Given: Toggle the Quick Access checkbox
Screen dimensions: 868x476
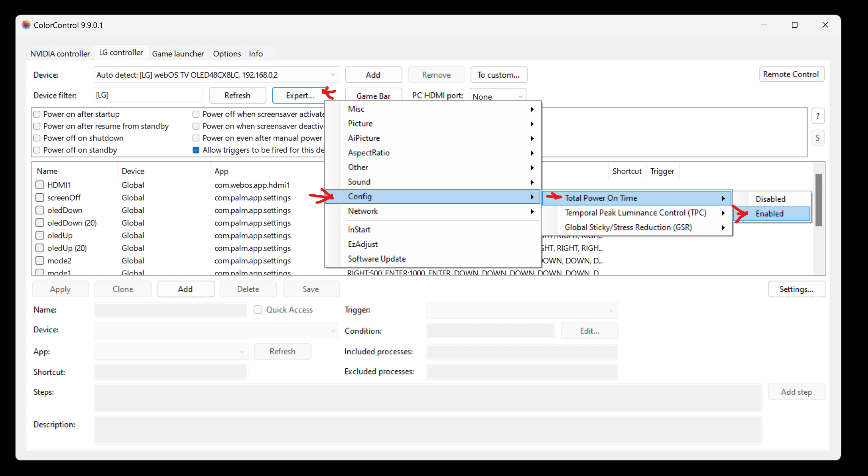Looking at the screenshot, I should (x=258, y=310).
